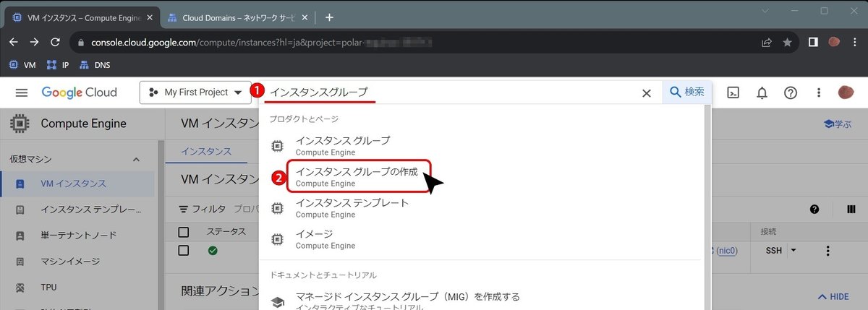Select インスタンス テンプレート search result

tap(485, 207)
